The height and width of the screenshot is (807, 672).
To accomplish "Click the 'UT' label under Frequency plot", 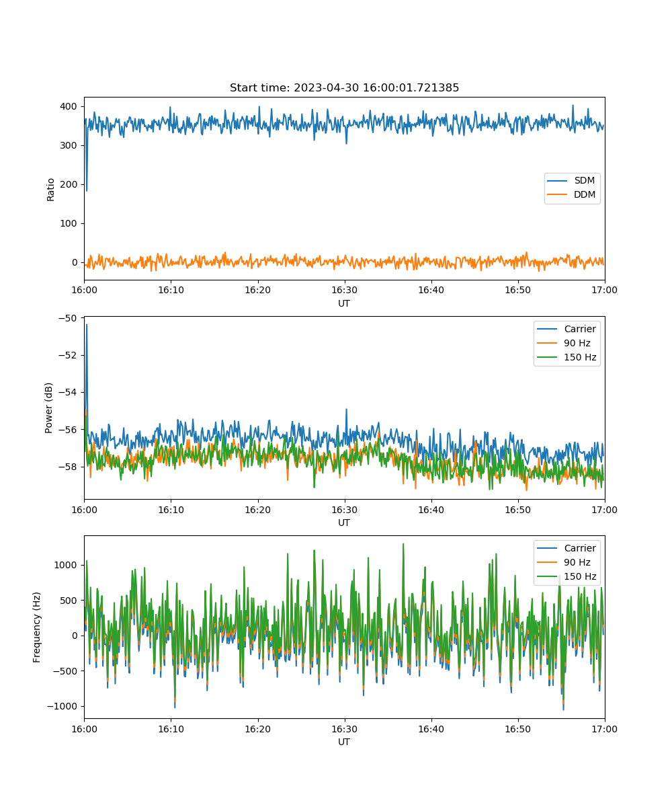I will pyautogui.click(x=344, y=742).
